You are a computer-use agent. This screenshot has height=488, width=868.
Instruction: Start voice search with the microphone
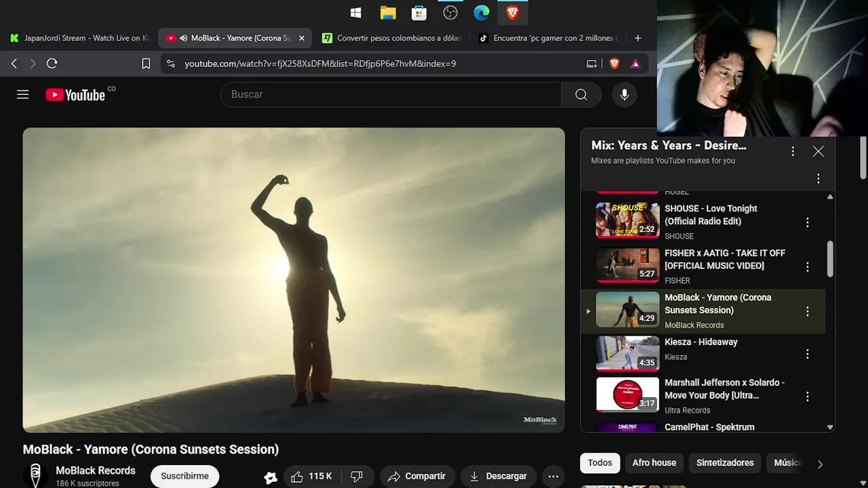point(625,95)
